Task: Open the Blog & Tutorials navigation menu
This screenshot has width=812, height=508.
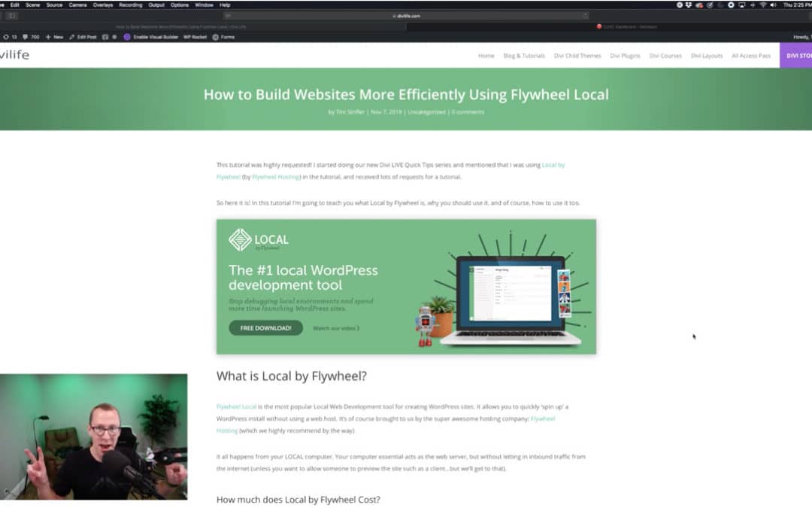Action: coord(523,55)
